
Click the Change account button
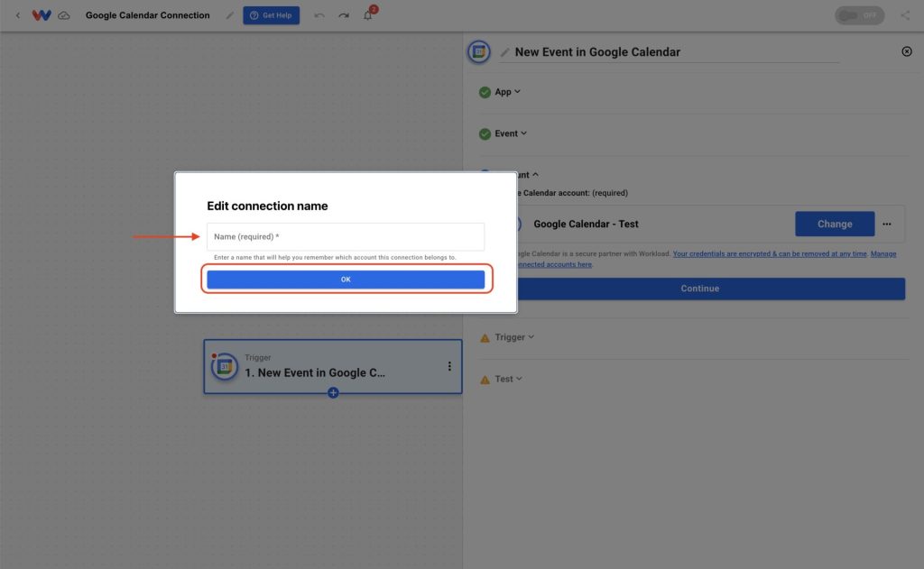point(835,224)
